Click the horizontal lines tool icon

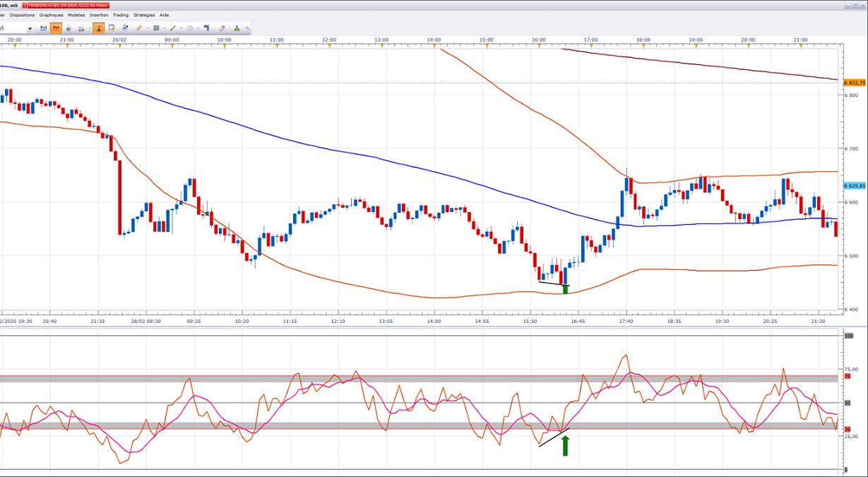coord(156,28)
